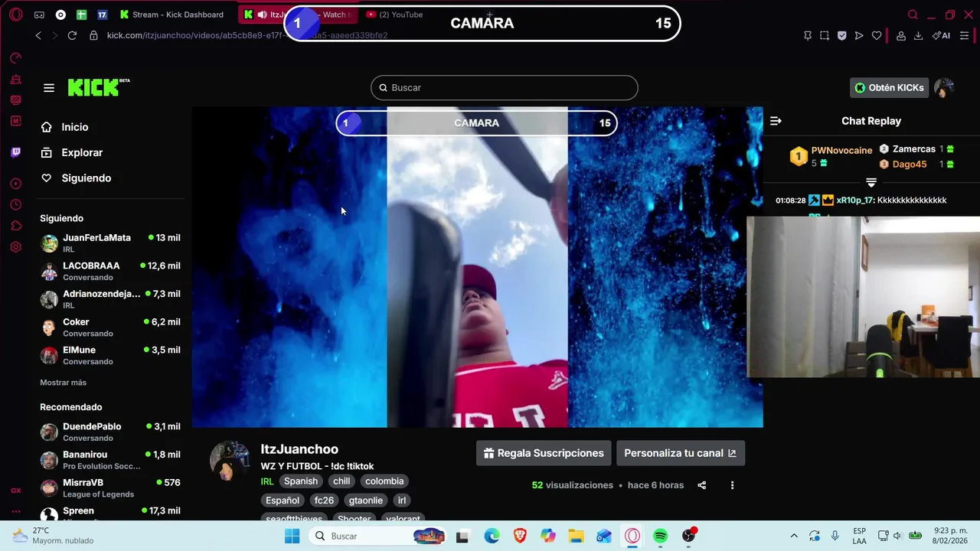980x551 pixels.
Task: Go back to previous page
Action: [38, 35]
